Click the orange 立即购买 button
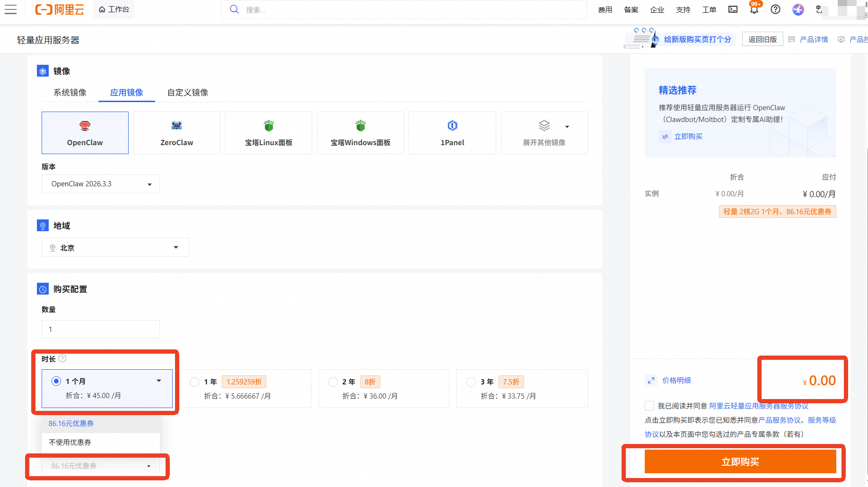This screenshot has height=487, width=868. click(x=740, y=461)
